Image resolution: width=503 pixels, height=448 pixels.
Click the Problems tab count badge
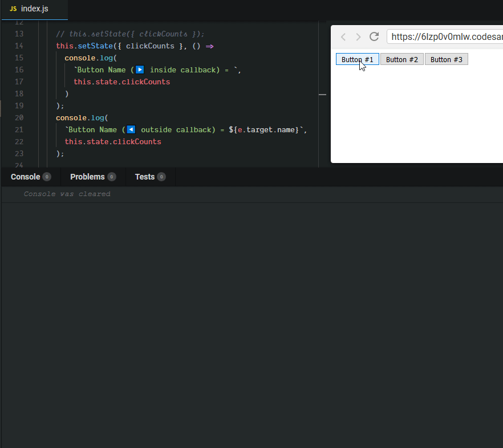[112, 177]
